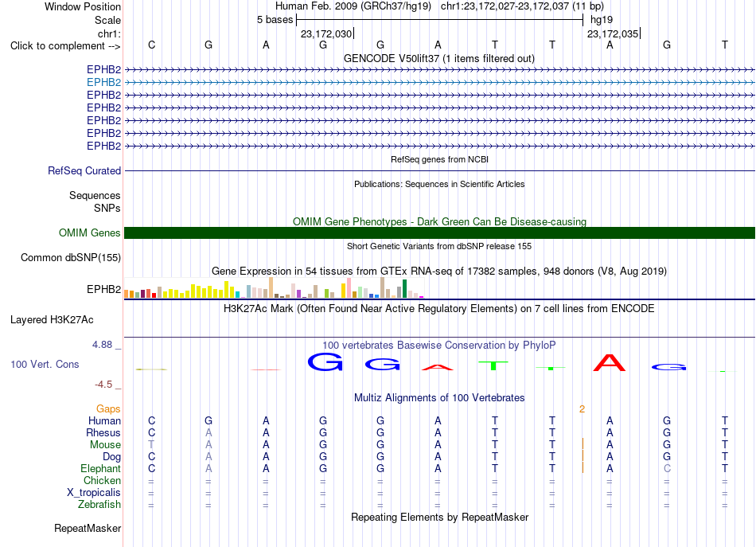Image resolution: width=756 pixels, height=547 pixels.
Task: Click the 23,172,035 position label
Action: pos(613,33)
